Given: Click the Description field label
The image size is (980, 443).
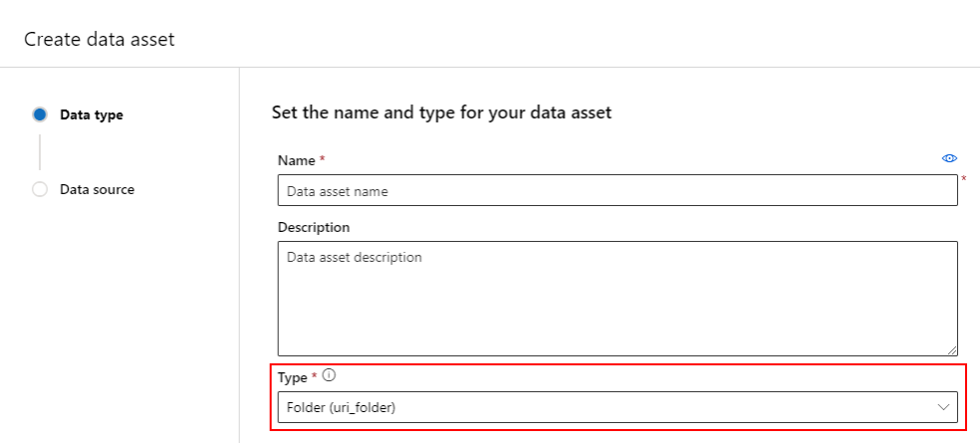Looking at the screenshot, I should (x=314, y=227).
